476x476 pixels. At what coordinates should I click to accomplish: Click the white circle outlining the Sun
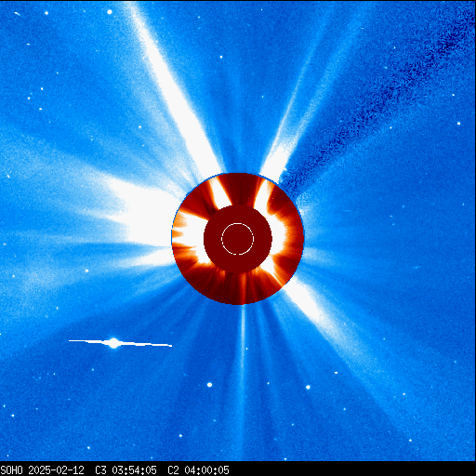point(238,239)
